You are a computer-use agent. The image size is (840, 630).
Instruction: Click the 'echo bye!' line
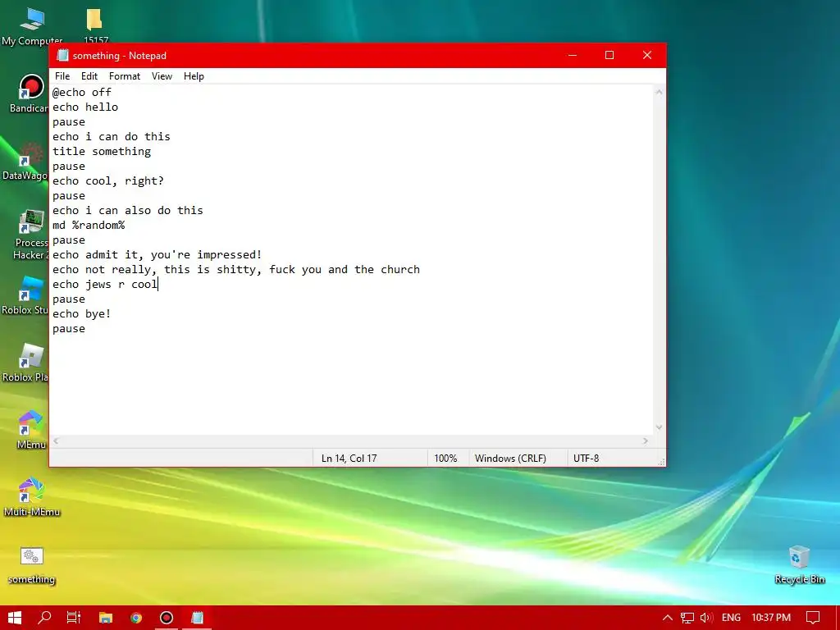(x=81, y=314)
